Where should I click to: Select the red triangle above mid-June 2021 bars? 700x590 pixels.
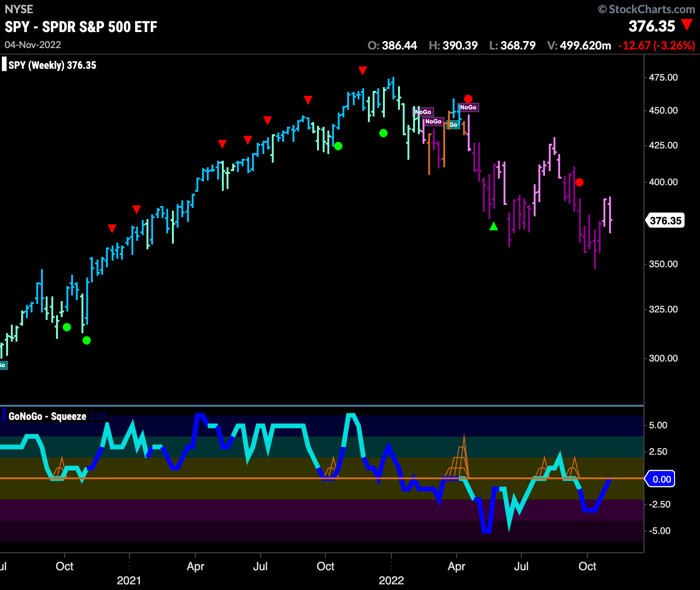[247, 140]
